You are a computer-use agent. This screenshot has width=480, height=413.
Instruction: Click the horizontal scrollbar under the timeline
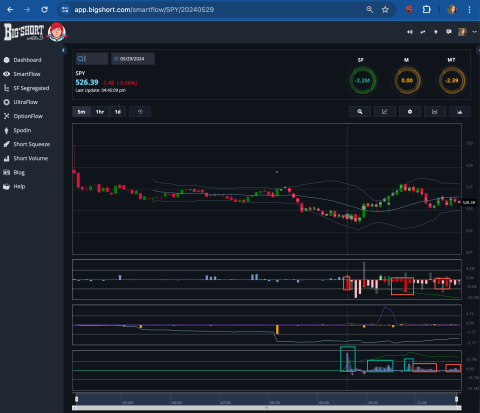[267, 408]
